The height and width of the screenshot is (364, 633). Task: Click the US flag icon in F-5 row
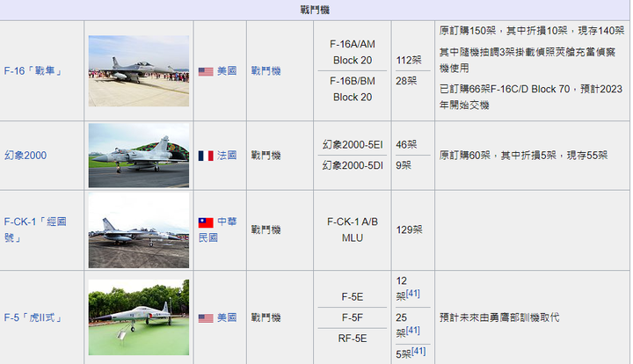pos(206,318)
